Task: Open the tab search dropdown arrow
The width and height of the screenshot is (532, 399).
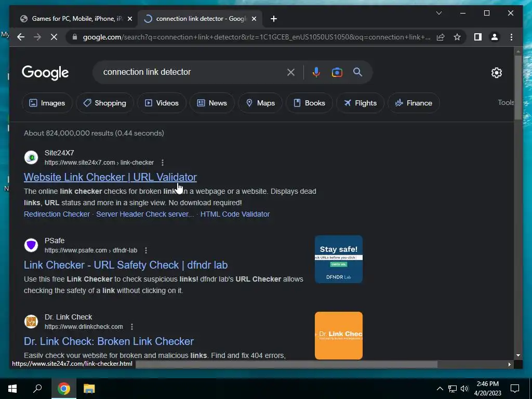Action: pos(438,13)
